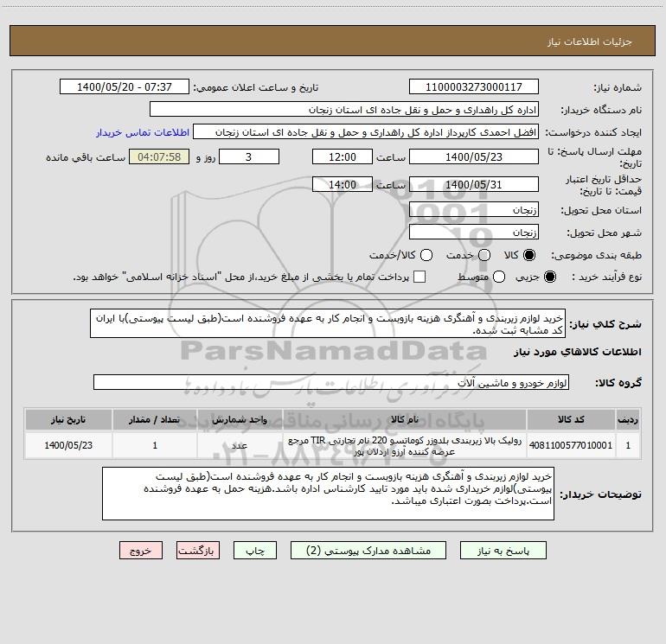666x644 pixels.
Task: Select the کالا radio button
Action: click(529, 255)
